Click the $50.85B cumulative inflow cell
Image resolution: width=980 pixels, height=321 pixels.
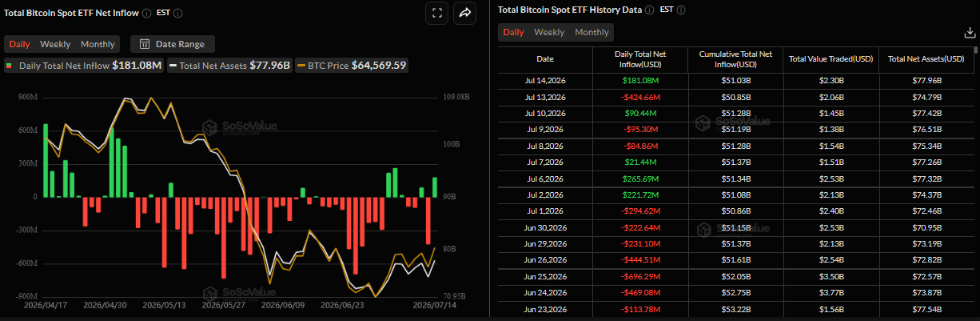(735, 97)
